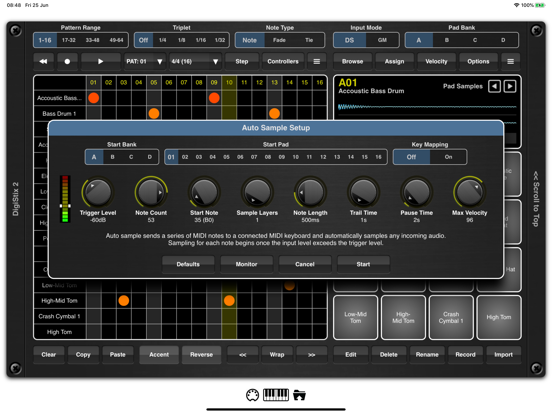Tap the High Tom pad

[x=499, y=317]
